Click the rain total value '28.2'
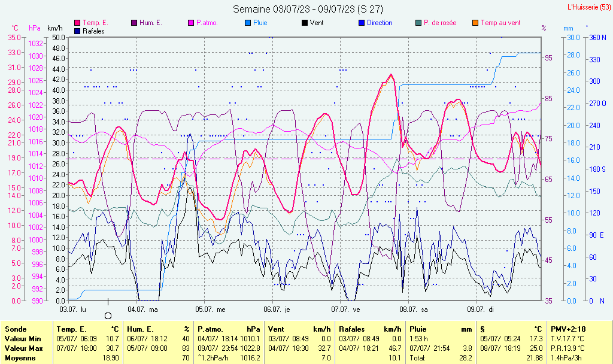 coord(465,358)
